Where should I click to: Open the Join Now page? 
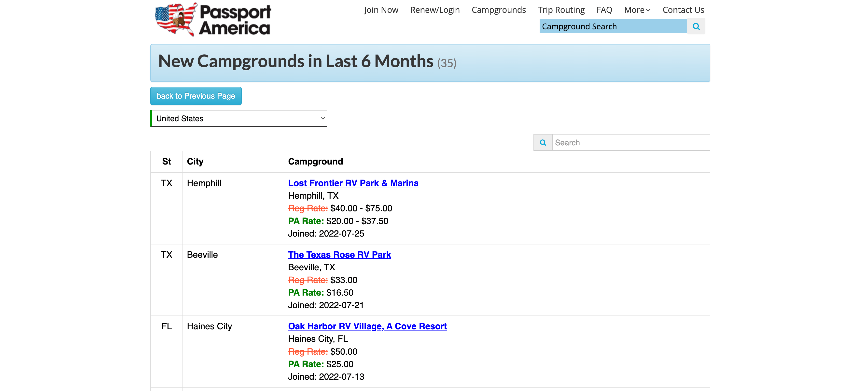pyautogui.click(x=381, y=10)
